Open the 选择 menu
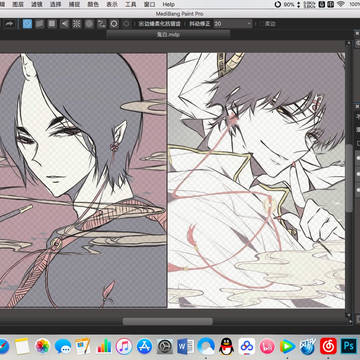Image resolution: width=360 pixels, height=360 pixels. pyautogui.click(x=56, y=5)
